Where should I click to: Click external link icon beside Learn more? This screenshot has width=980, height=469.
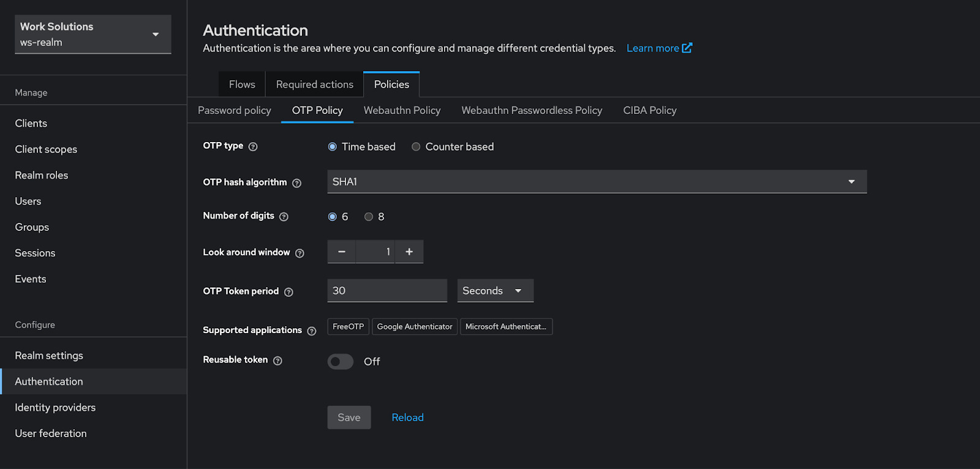pyautogui.click(x=687, y=48)
